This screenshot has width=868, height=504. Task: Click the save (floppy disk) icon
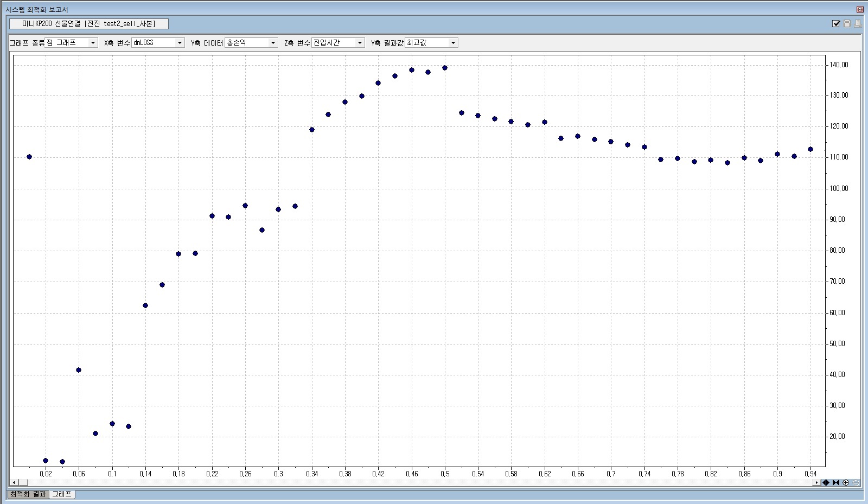click(847, 23)
